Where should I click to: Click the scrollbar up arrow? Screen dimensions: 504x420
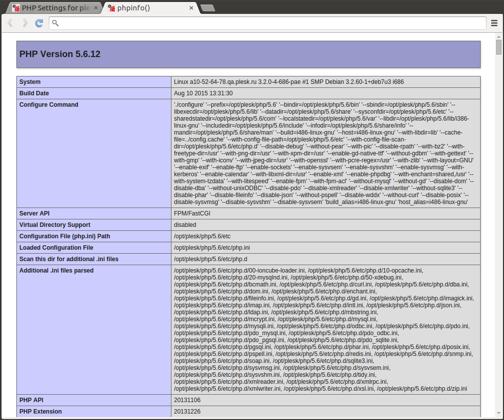click(499, 37)
